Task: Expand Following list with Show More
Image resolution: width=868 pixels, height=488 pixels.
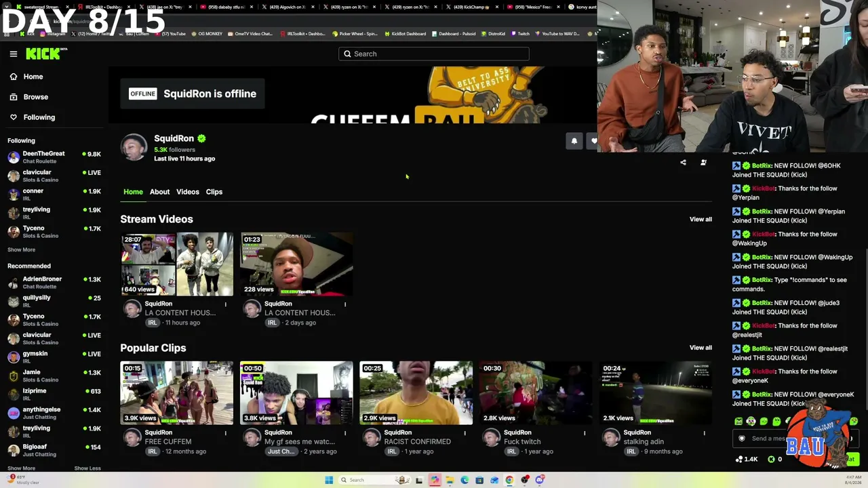Action: 21,249
